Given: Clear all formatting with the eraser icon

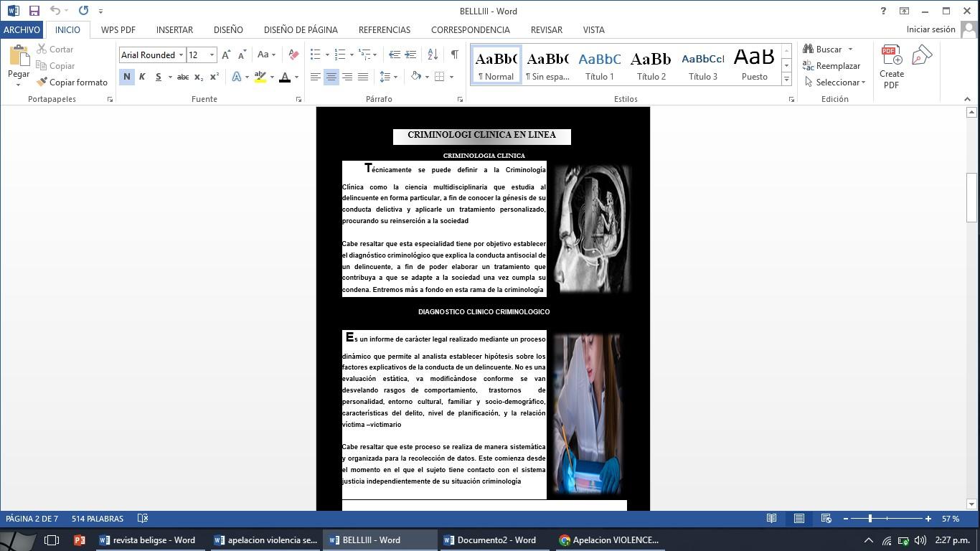Looking at the screenshot, I should (293, 55).
